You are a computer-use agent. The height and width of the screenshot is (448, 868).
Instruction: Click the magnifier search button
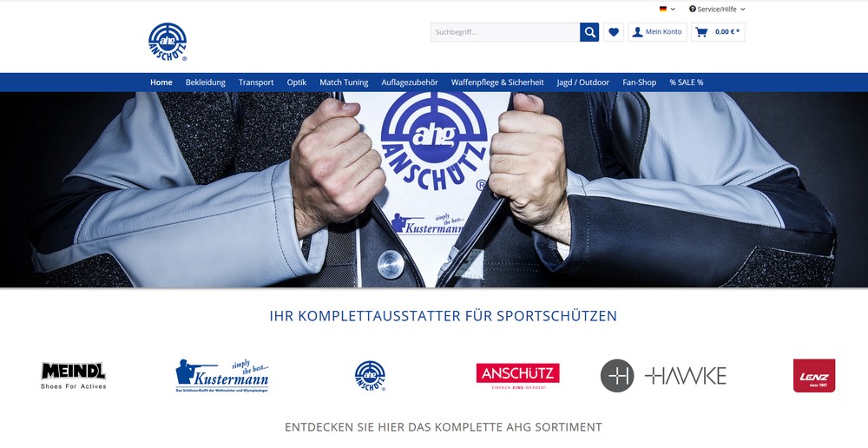click(589, 32)
